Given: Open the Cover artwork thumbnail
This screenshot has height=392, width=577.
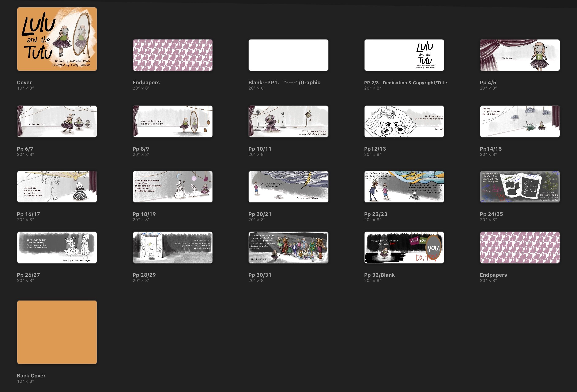Looking at the screenshot, I should tap(57, 39).
